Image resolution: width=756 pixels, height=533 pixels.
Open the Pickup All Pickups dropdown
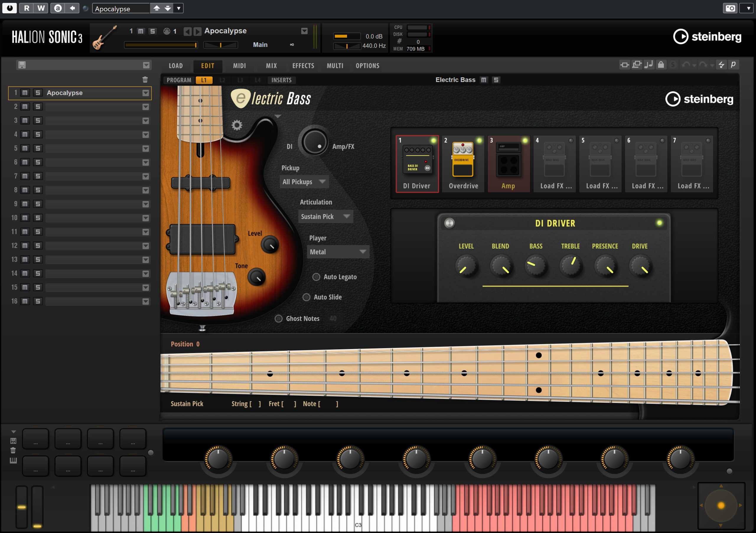pyautogui.click(x=304, y=182)
